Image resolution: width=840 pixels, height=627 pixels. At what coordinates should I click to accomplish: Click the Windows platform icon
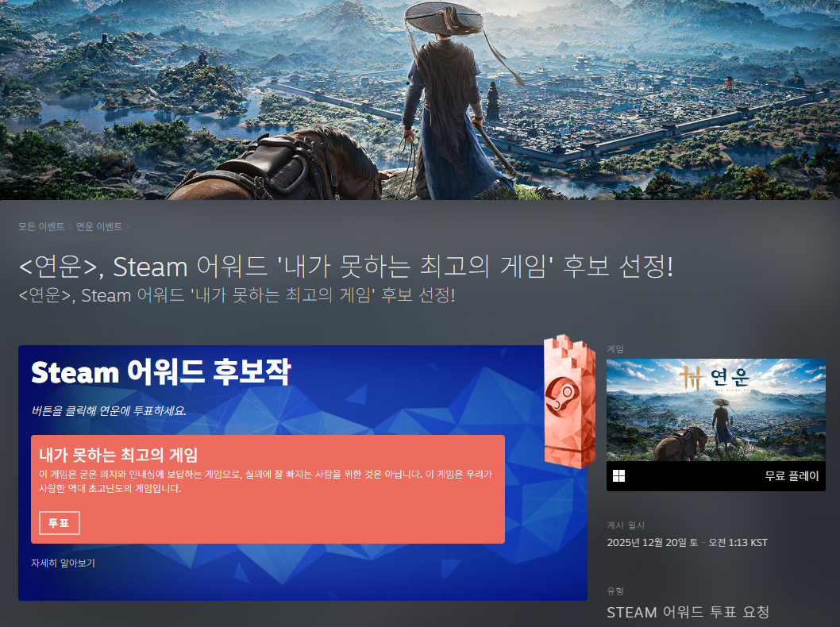[618, 476]
